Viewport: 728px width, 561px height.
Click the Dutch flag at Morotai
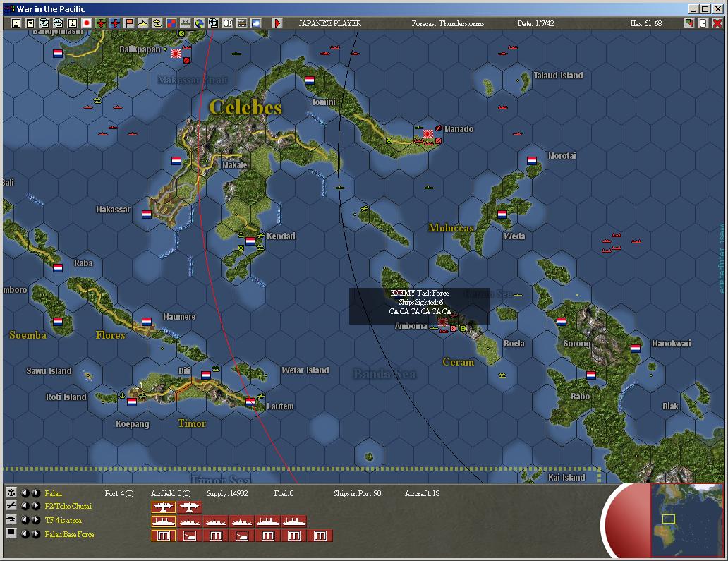[x=532, y=161]
